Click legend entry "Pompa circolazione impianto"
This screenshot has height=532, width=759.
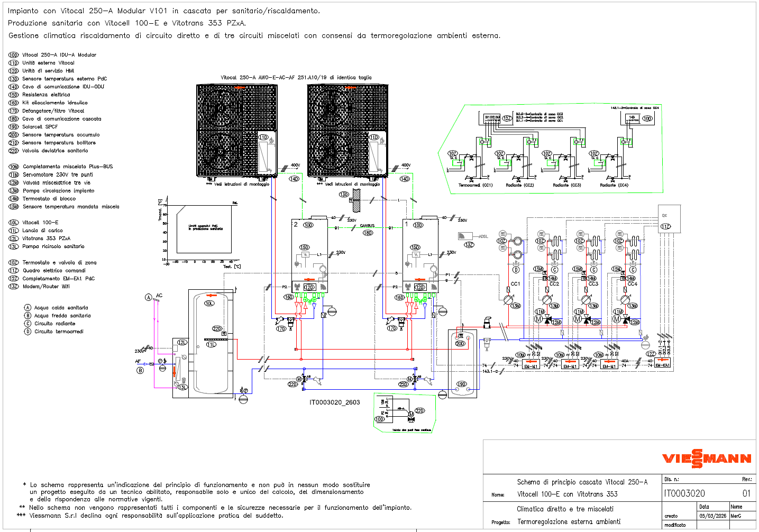point(59,191)
